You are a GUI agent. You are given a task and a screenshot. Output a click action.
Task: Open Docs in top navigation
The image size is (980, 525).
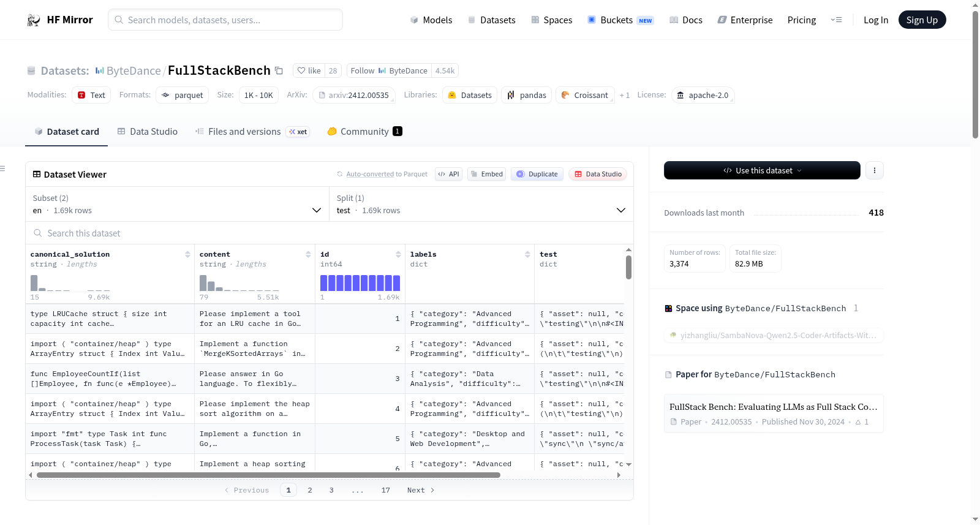click(685, 20)
